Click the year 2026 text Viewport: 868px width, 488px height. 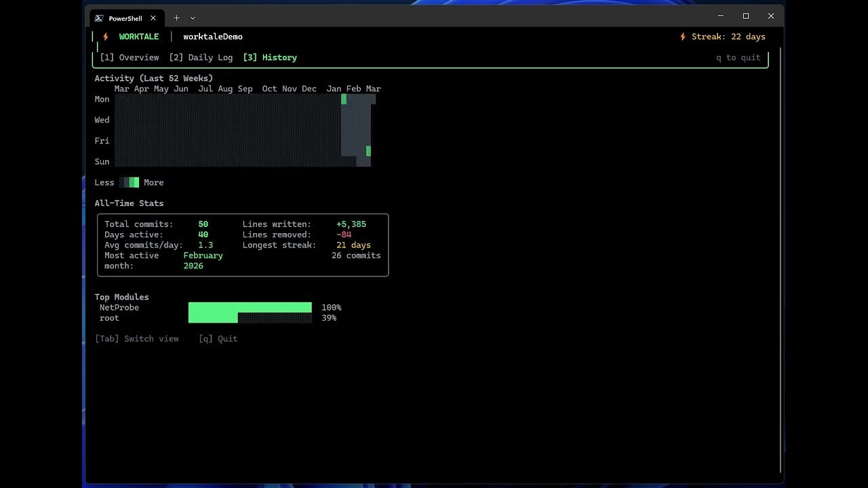(193, 266)
